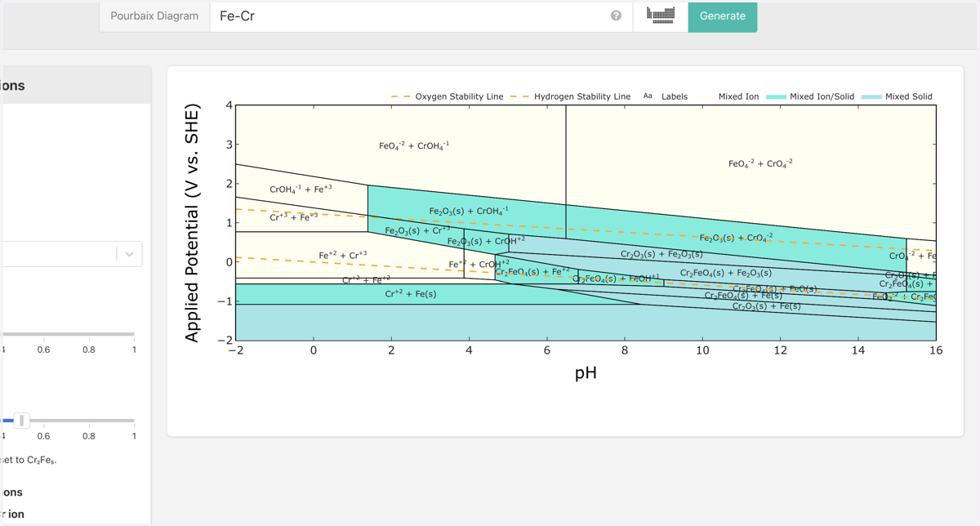Screen dimensions: 980x526
Task: Click the Cr2O3(s) + Fe2O3(s) region label
Action: (x=662, y=255)
